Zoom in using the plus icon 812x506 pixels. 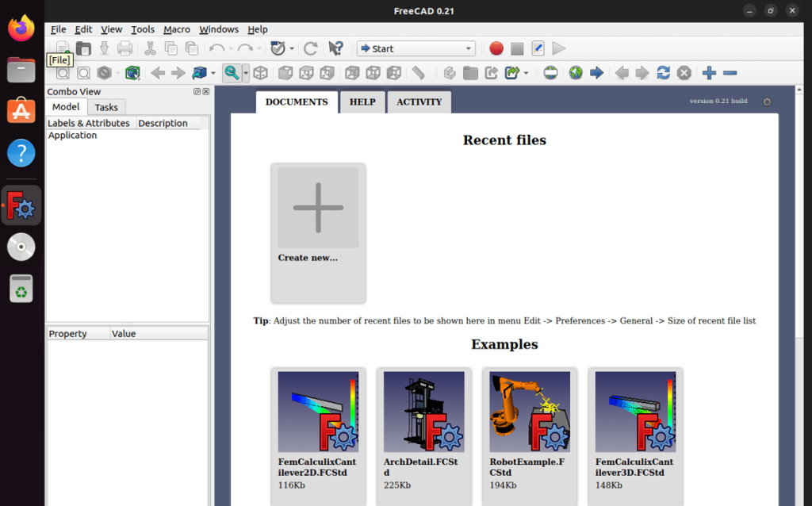(x=709, y=72)
